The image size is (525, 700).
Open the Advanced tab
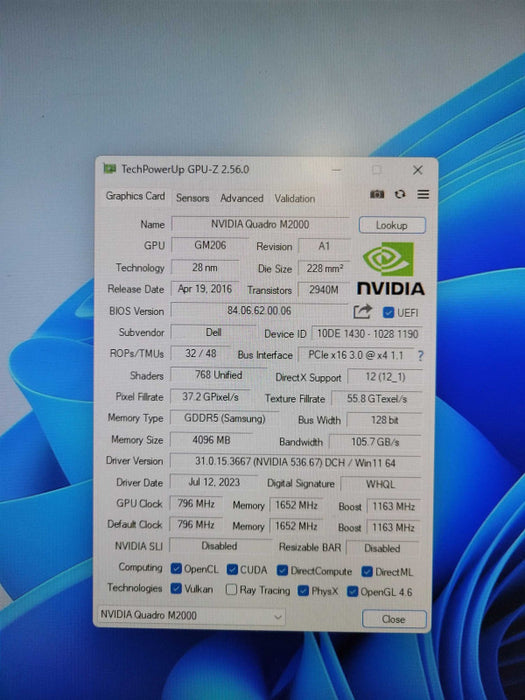pos(242,198)
